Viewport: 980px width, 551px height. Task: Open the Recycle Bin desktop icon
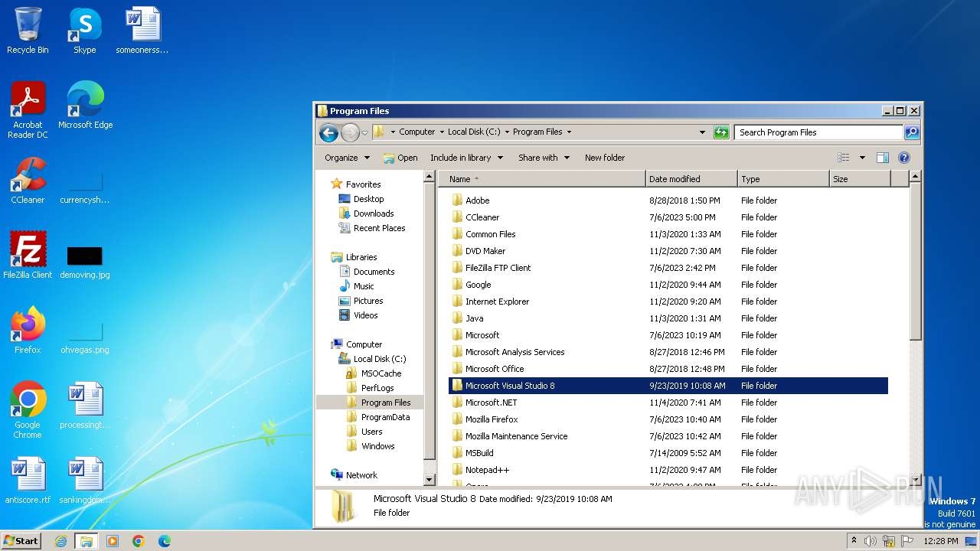click(x=28, y=31)
